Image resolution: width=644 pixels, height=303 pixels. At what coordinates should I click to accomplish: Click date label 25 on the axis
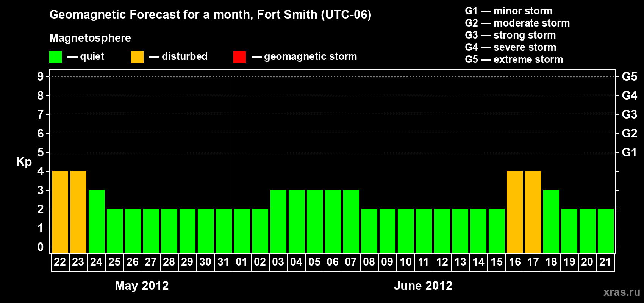[x=114, y=262]
